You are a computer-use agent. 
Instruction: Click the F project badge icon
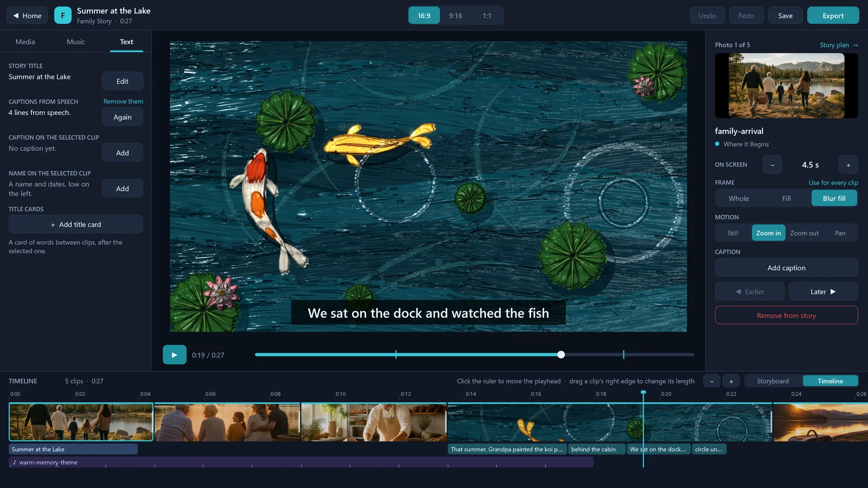pos(62,15)
